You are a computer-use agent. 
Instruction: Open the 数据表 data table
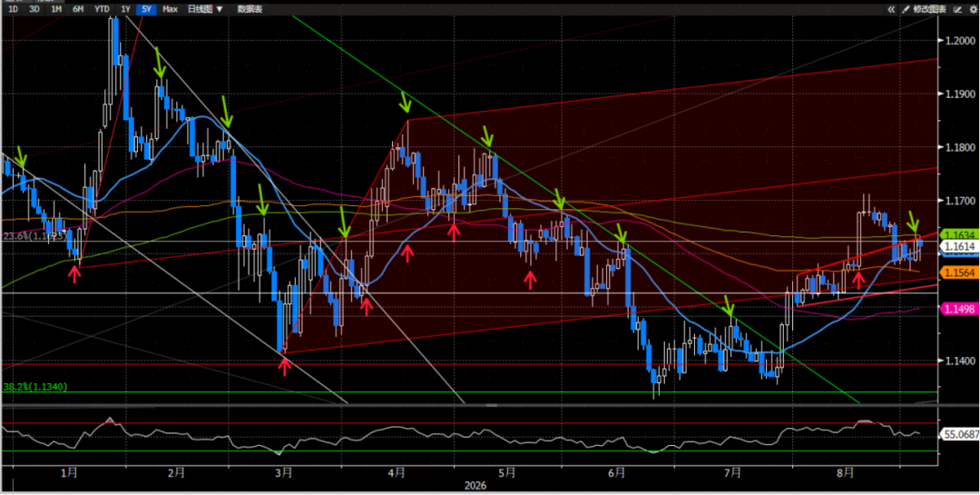[250, 9]
